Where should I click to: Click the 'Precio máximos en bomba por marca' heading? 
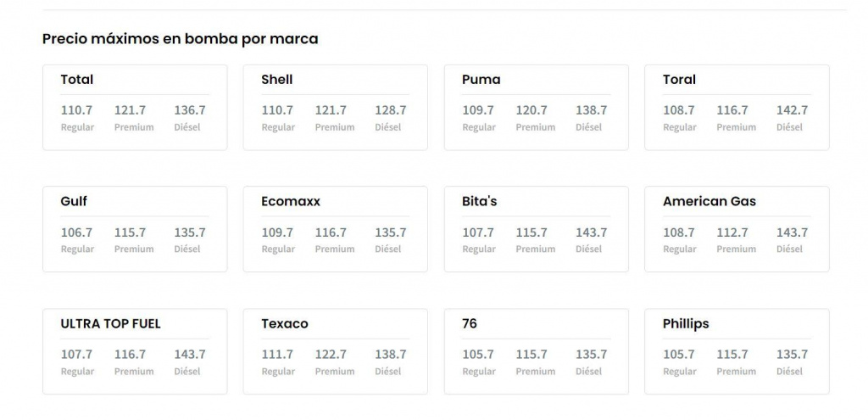coord(181,39)
